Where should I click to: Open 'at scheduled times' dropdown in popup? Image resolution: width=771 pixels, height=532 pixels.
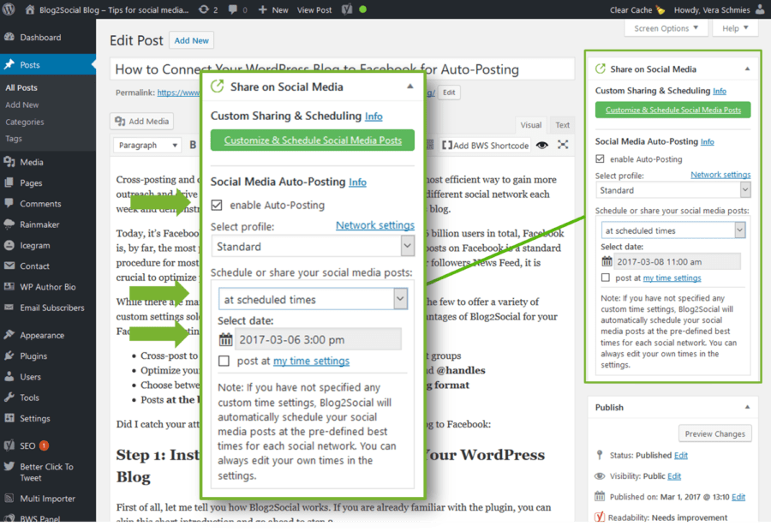[313, 300]
